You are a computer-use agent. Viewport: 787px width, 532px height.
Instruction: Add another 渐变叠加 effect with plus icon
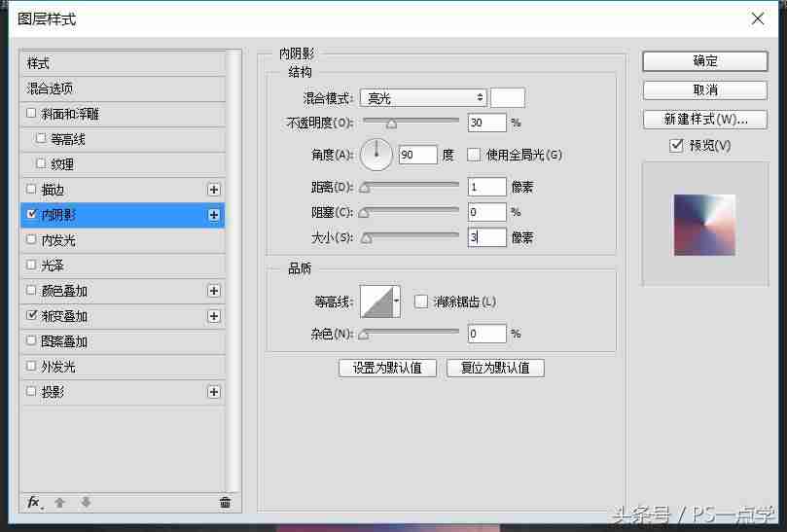(x=214, y=316)
